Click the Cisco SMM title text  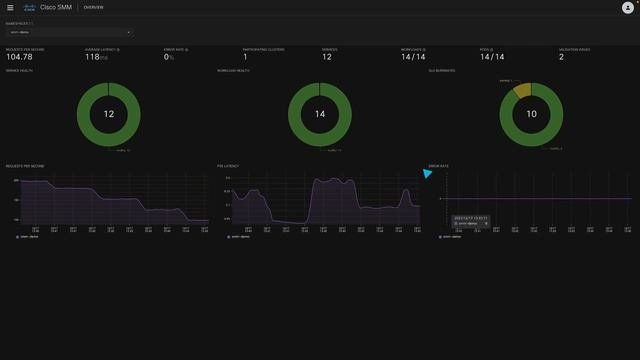(56, 7)
